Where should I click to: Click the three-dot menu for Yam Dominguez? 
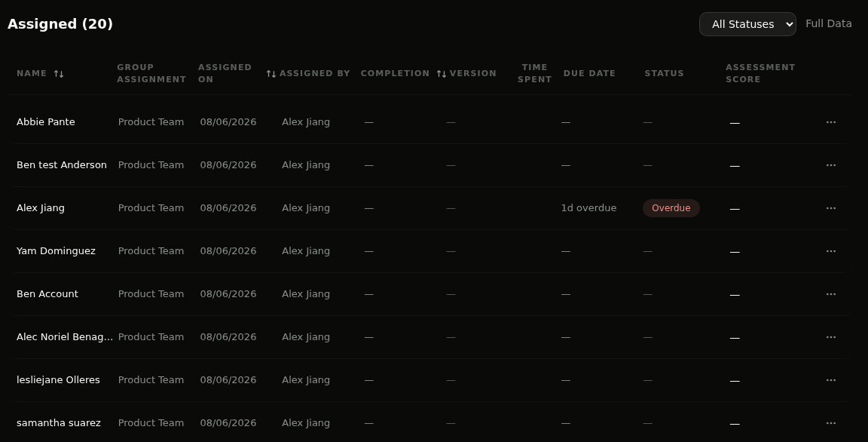(831, 251)
